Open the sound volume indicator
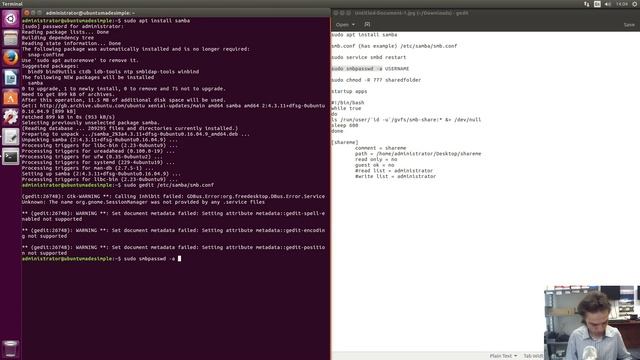The image size is (640, 360). [x=608, y=4]
